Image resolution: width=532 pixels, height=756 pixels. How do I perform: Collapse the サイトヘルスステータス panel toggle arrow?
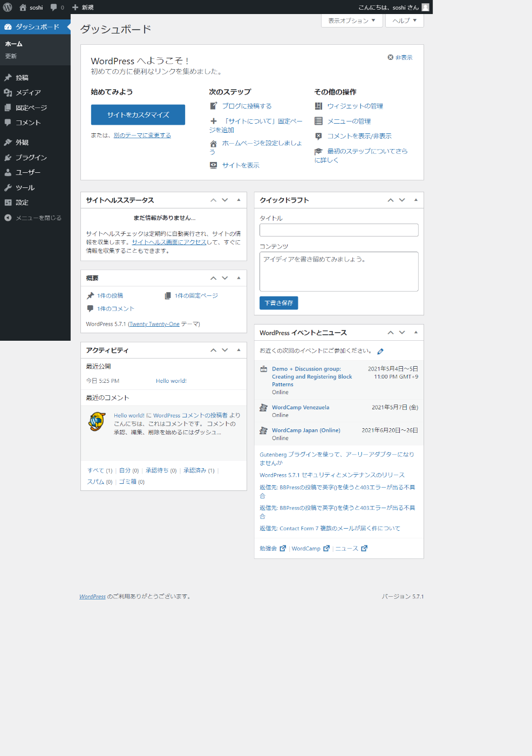point(238,200)
